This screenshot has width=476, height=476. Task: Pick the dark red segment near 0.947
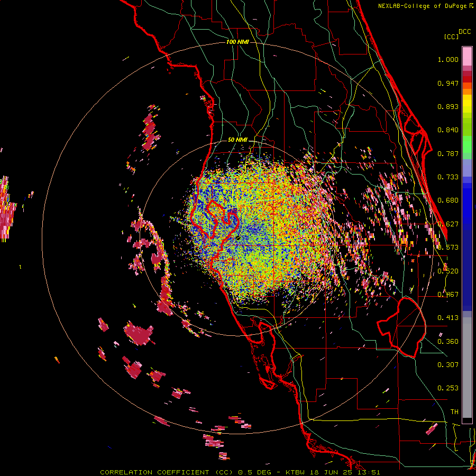pyautogui.click(x=467, y=79)
